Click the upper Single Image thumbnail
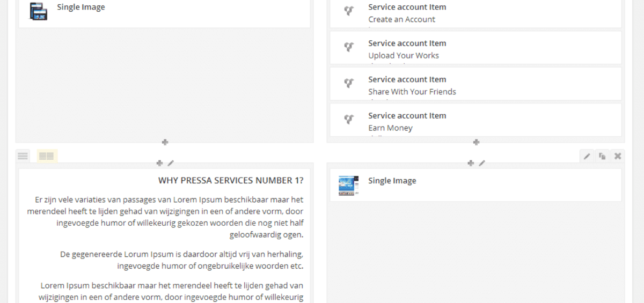The image size is (644, 303). (x=38, y=11)
